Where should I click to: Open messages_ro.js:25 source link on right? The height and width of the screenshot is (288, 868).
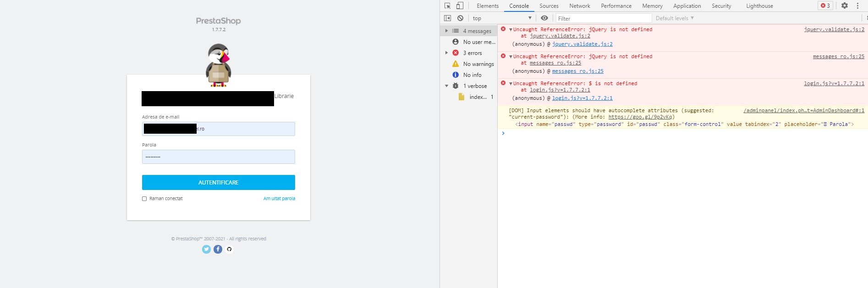(x=839, y=56)
